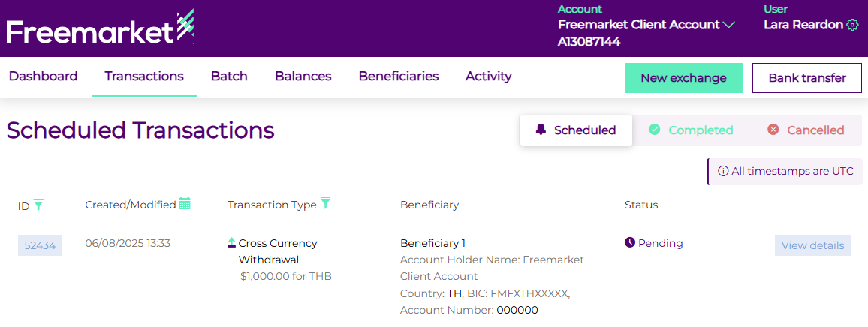Open Created/Modified calendar date filter
Screen dimensions: 868x327
tap(185, 204)
